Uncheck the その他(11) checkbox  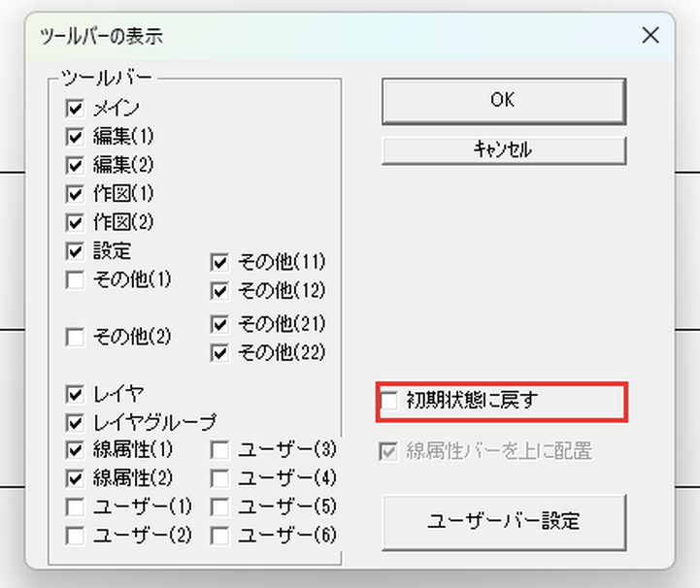pyautogui.click(x=219, y=262)
